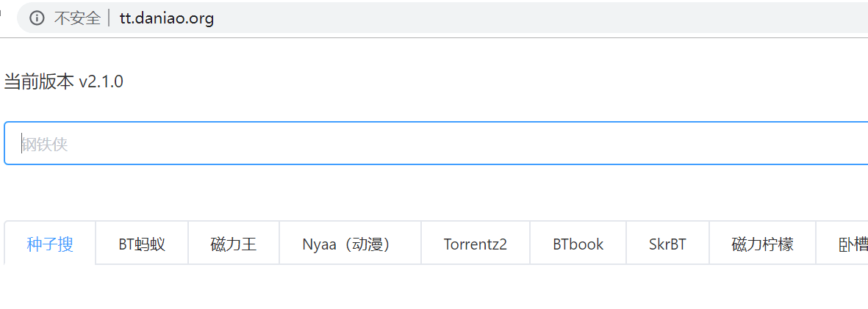Switch to the SkrBT tab

click(667, 244)
